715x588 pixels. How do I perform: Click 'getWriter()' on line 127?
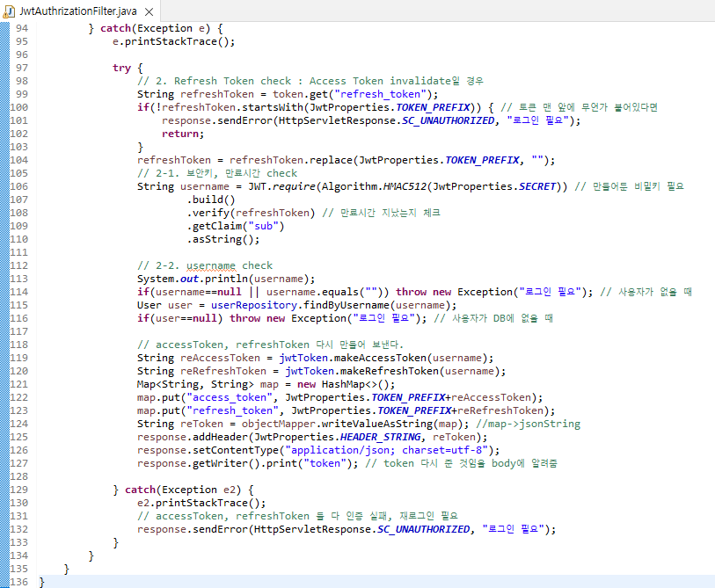tap(226, 464)
